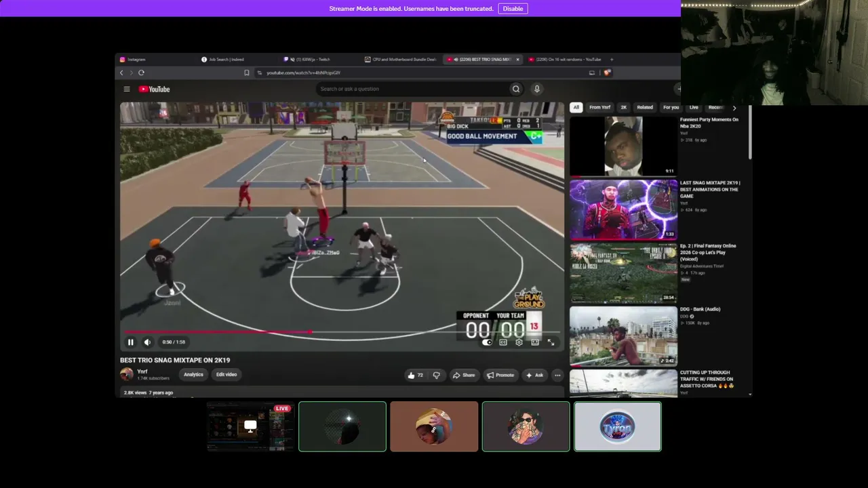Select the 2K filter chip

(x=624, y=107)
